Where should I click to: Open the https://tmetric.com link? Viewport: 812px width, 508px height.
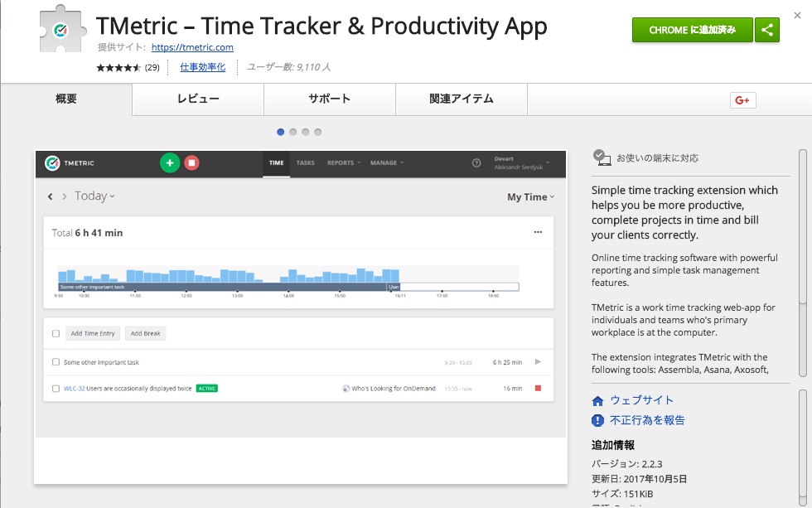192,47
